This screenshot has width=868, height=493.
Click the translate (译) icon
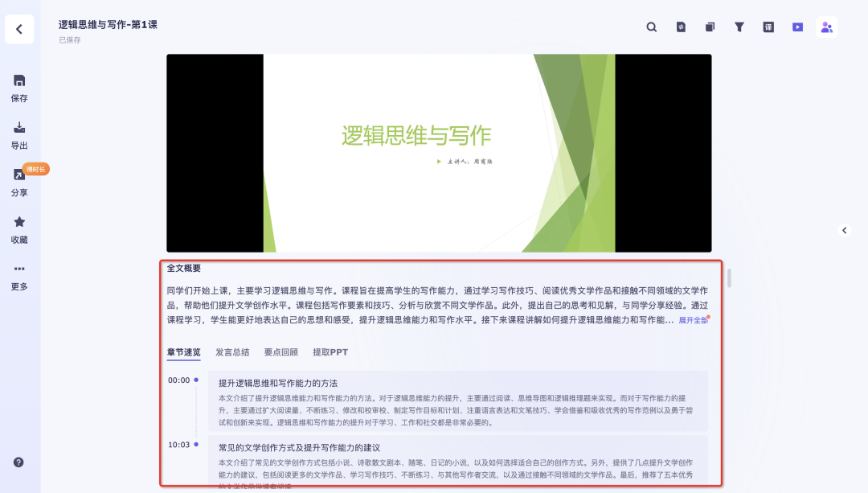coord(768,27)
